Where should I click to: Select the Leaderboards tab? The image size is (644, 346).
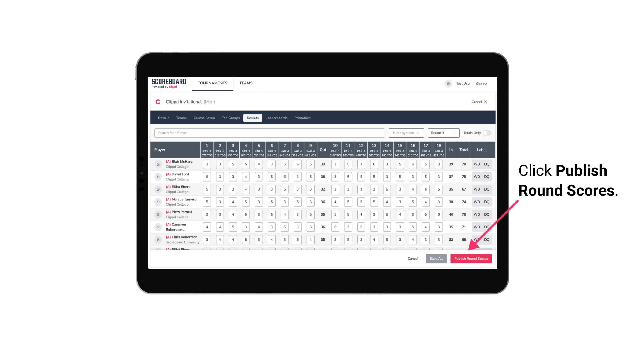[277, 118]
